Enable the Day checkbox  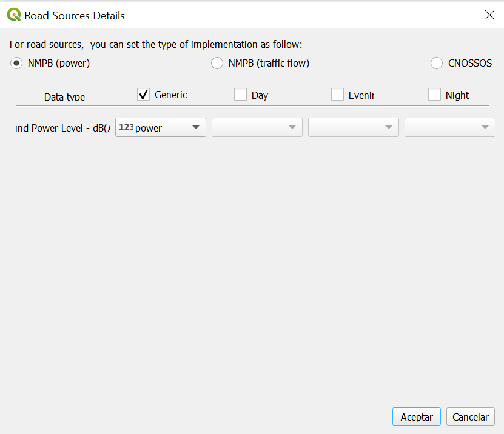pos(241,95)
